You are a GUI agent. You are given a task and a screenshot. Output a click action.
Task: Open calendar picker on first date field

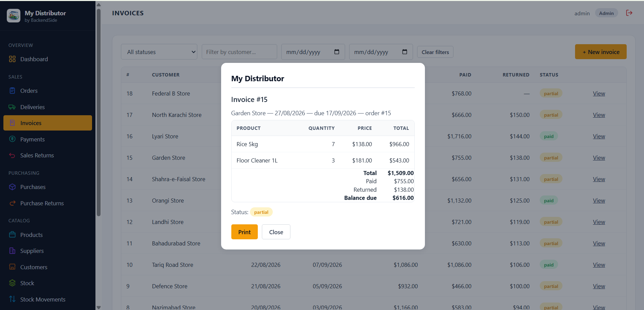point(337,52)
